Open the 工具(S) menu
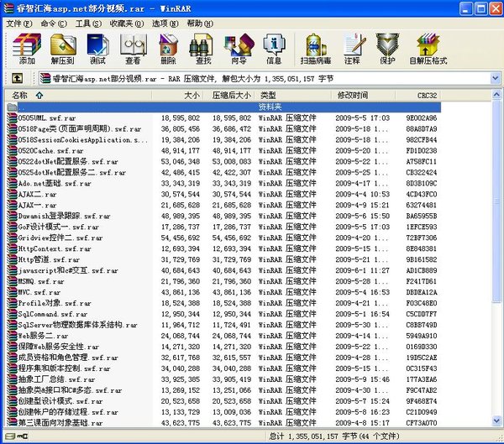Image resolution: width=504 pixels, height=444 pixels. 88,24
